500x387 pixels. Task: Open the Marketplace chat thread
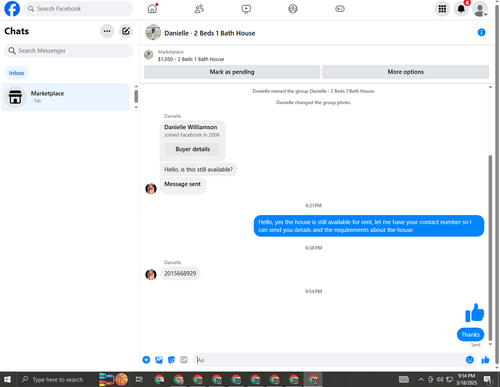(66, 97)
